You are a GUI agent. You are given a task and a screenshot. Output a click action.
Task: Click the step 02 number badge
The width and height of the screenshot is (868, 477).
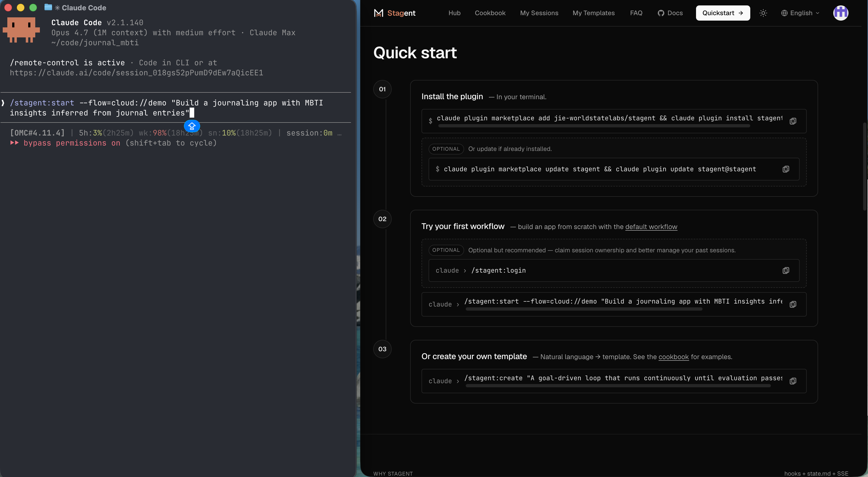[382, 219]
